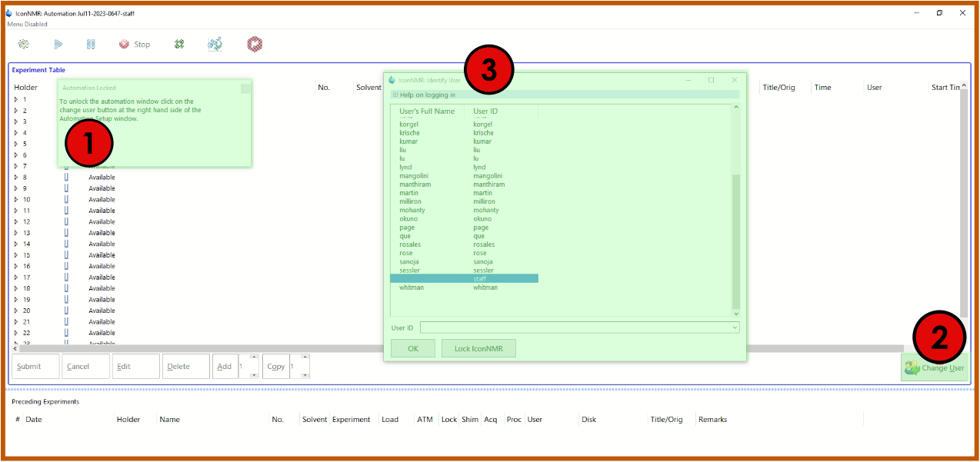Select the staff user row

pyautogui.click(x=464, y=279)
